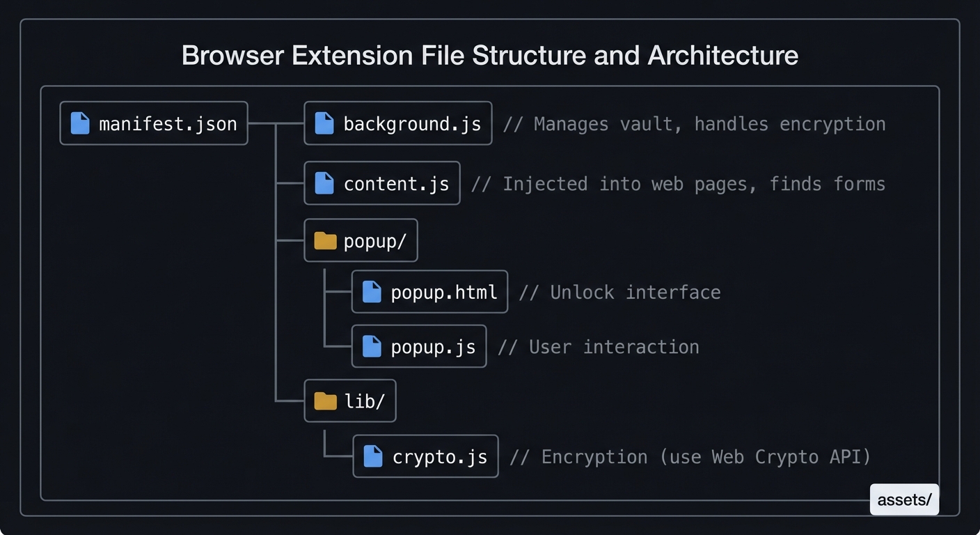This screenshot has height=535, width=980.
Task: Click the crypto.js node box
Action: [x=425, y=456]
